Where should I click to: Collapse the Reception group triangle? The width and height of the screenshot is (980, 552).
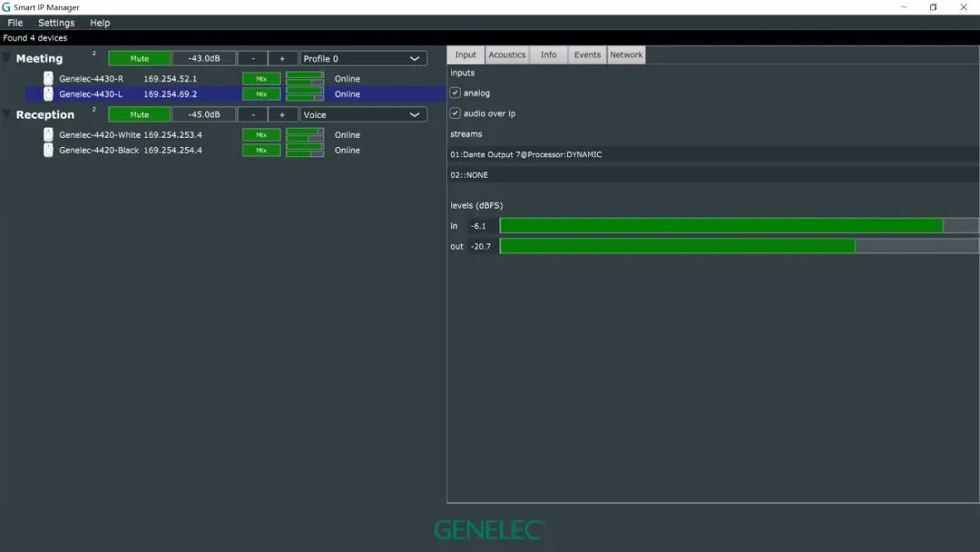tap(7, 114)
